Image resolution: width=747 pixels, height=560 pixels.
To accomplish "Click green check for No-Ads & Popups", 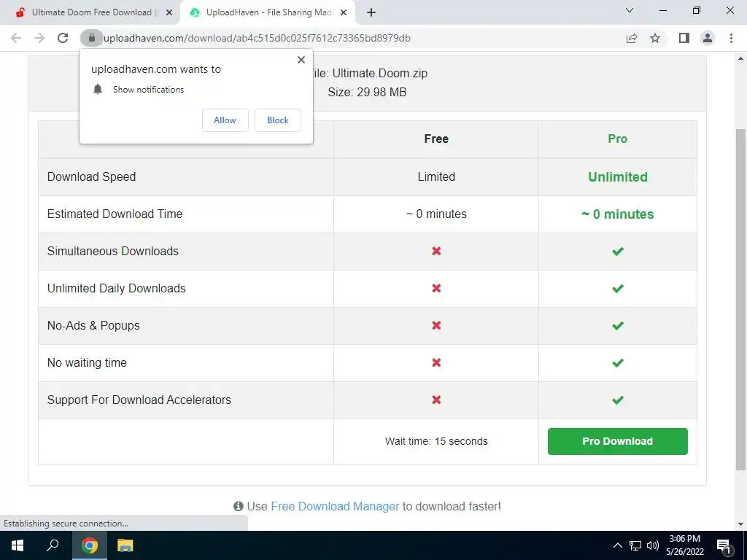I will tap(617, 325).
